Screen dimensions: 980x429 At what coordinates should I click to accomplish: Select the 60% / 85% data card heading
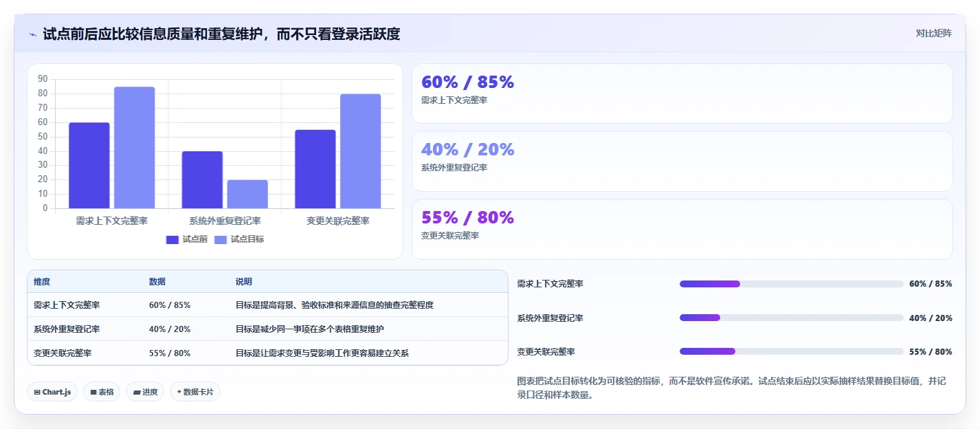coord(467,82)
